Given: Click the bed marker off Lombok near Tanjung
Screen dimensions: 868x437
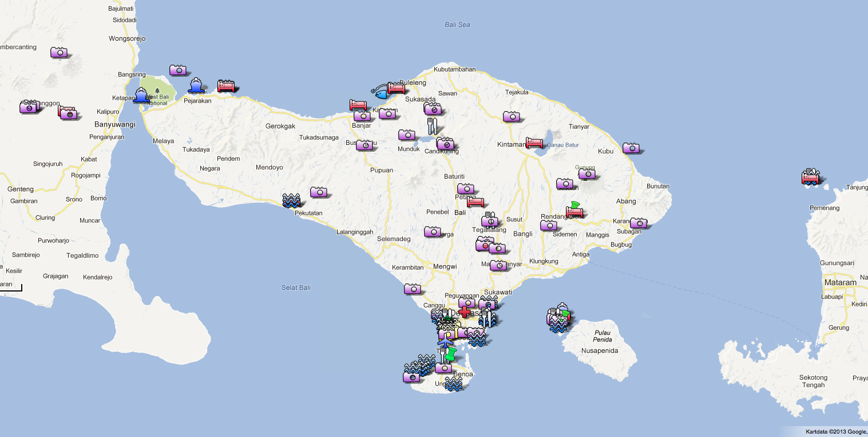Looking at the screenshot, I should (x=810, y=179).
